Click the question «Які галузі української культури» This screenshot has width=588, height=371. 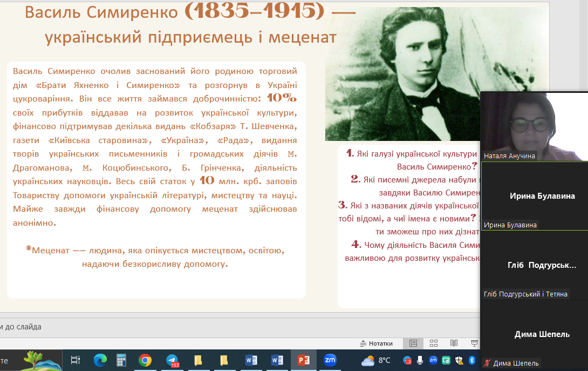[x=412, y=160]
